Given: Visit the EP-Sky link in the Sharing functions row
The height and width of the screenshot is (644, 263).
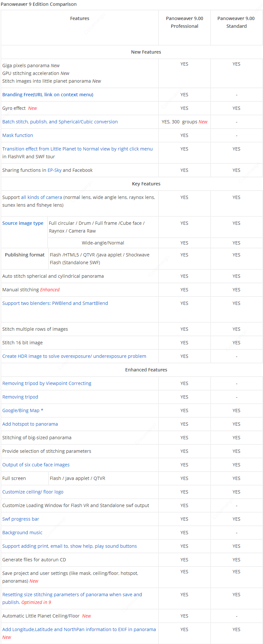Looking at the screenshot, I should tap(54, 170).
